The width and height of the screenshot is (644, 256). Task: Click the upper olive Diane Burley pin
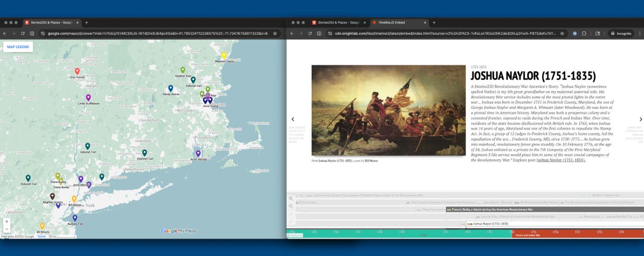click(57, 176)
